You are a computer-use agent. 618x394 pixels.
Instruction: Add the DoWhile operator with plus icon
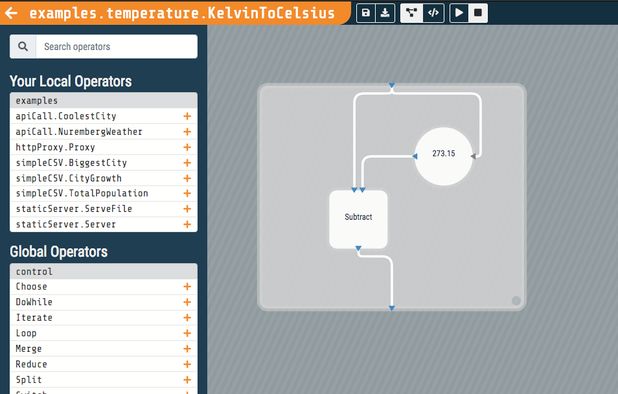pos(187,302)
